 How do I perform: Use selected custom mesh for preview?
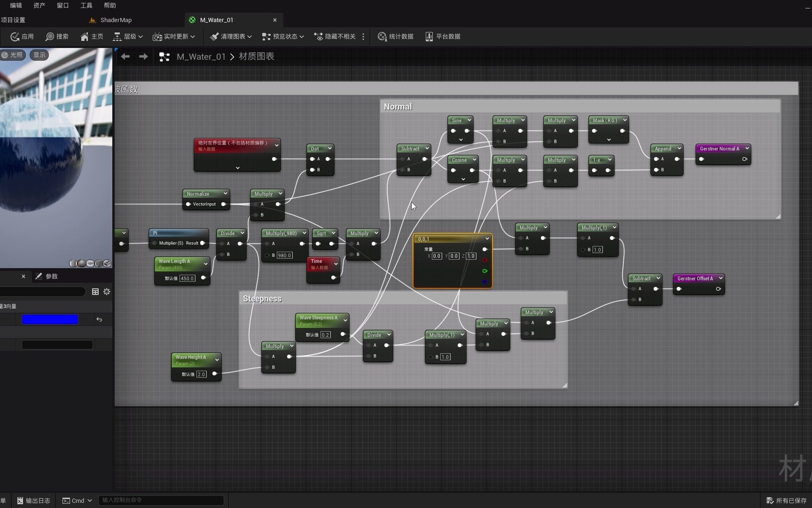coord(107,263)
